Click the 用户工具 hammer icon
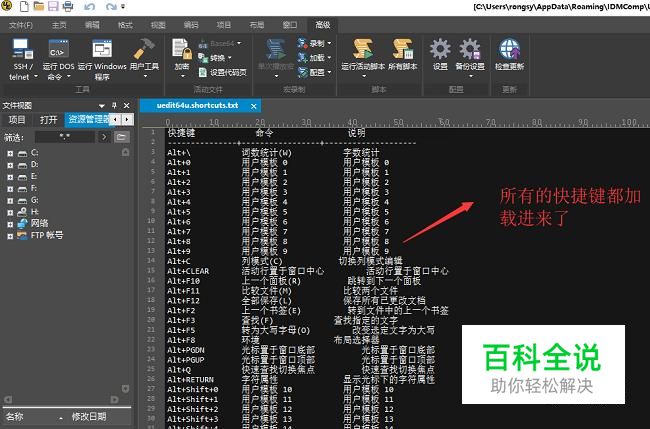Viewport: 650px width, 429px height. click(144, 49)
